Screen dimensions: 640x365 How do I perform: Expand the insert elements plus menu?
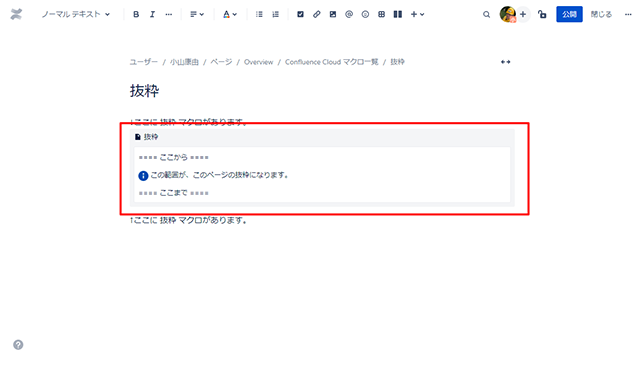[418, 14]
